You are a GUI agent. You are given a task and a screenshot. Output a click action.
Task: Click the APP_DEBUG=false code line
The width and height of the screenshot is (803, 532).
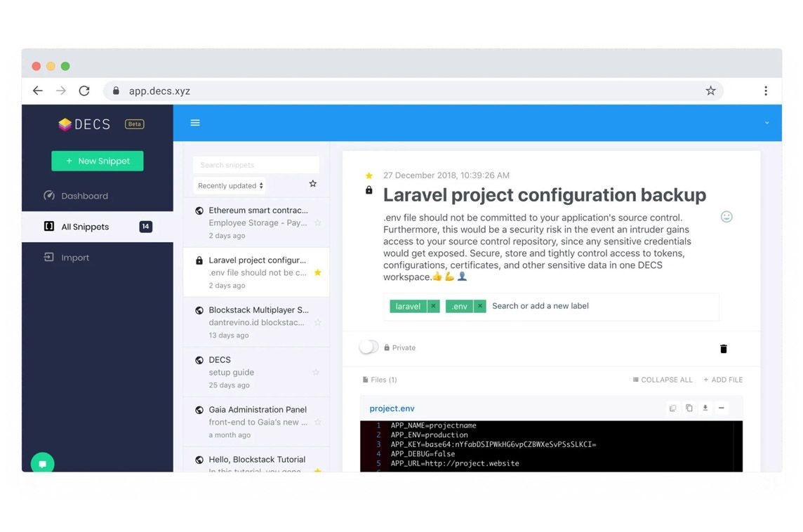[423, 453]
